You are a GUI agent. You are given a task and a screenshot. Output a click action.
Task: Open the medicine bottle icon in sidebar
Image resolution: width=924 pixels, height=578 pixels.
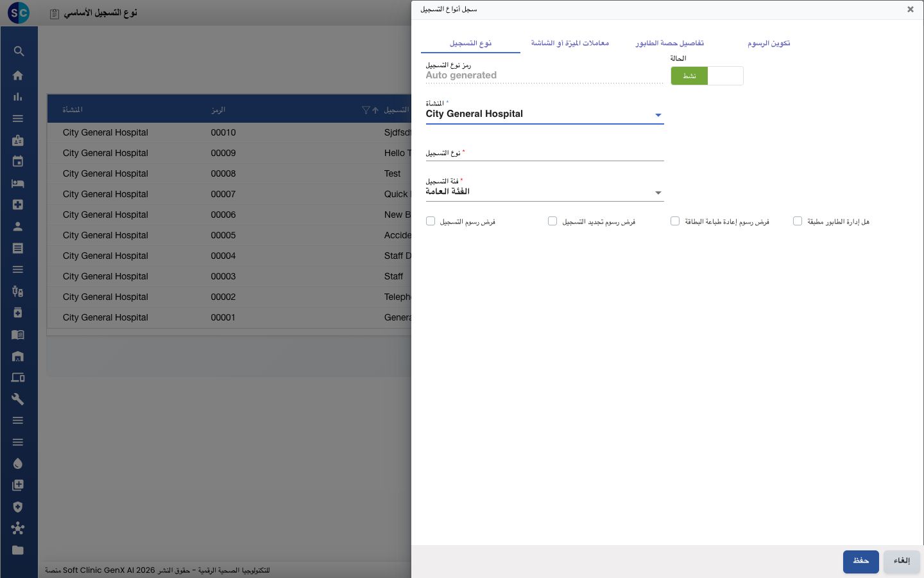click(18, 313)
